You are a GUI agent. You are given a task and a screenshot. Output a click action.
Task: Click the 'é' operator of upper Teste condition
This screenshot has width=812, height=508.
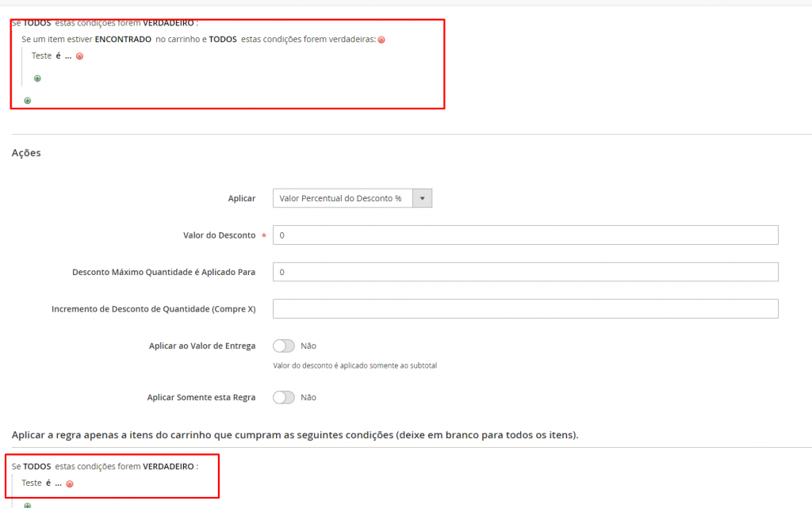coord(59,55)
